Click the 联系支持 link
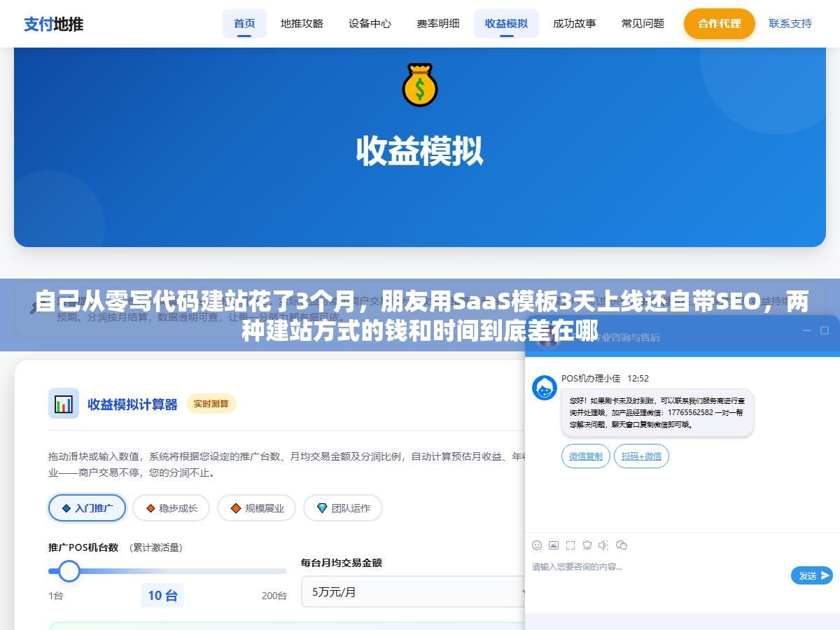This screenshot has height=630, width=840. [790, 24]
